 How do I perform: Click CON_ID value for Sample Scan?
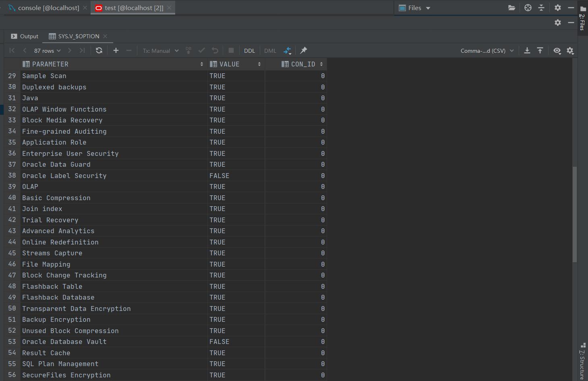pyautogui.click(x=296, y=76)
